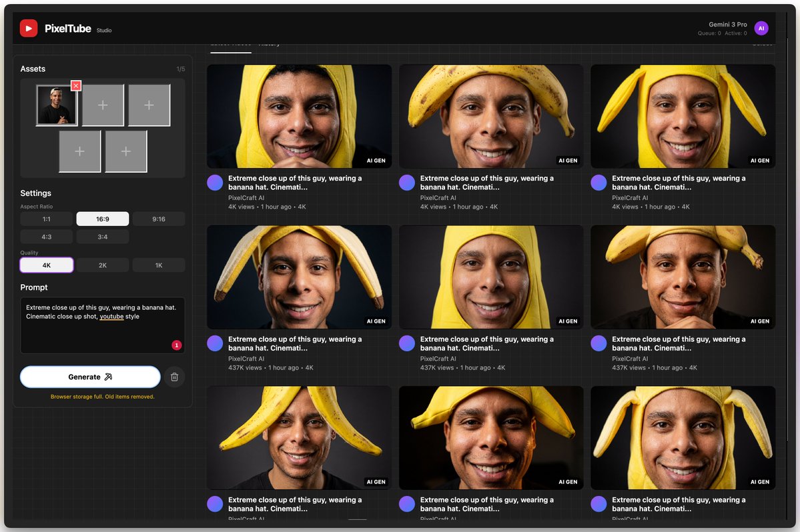The image size is (800, 532).
Task: Open bottom-middle thumbnail with floppy yellow hat
Action: pos(491,438)
